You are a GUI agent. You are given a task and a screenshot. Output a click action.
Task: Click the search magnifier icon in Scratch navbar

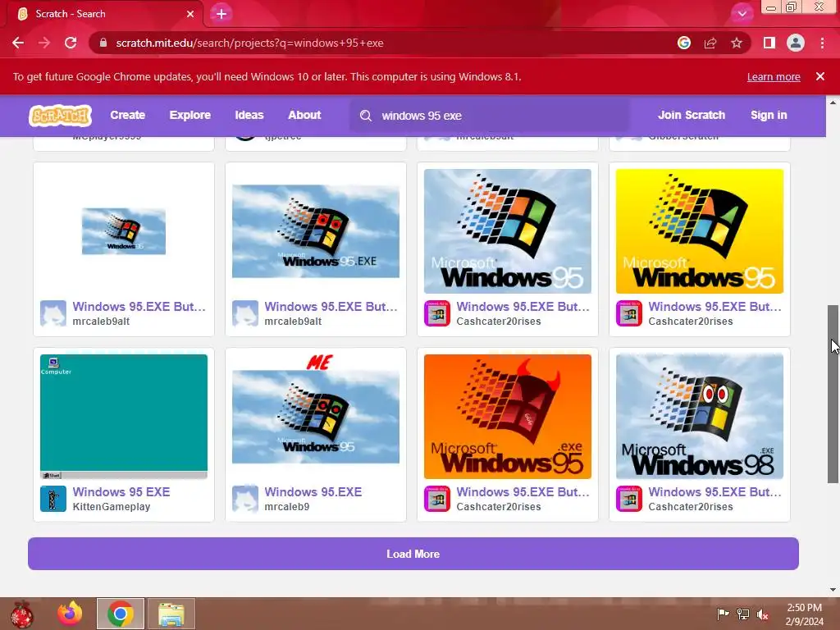click(366, 116)
